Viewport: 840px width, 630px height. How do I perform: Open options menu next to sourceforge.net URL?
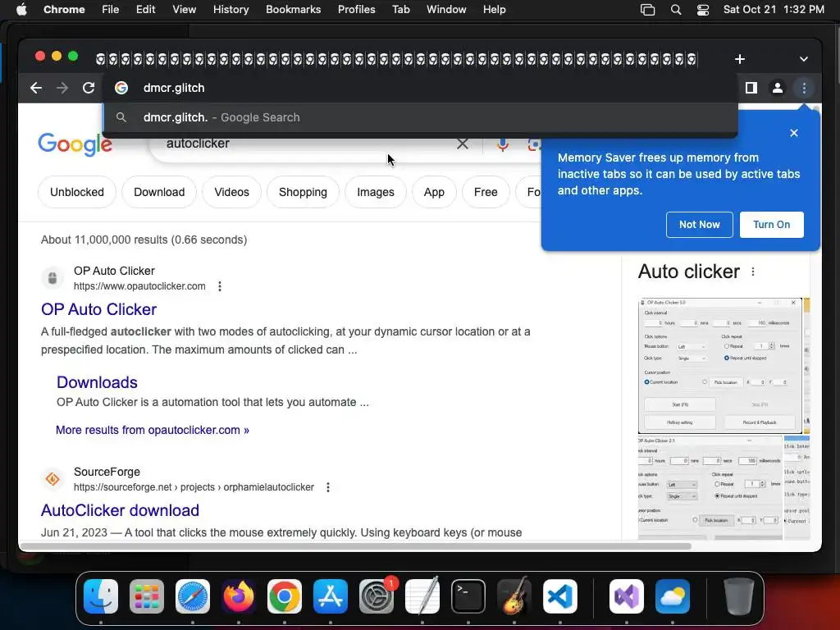tap(328, 487)
